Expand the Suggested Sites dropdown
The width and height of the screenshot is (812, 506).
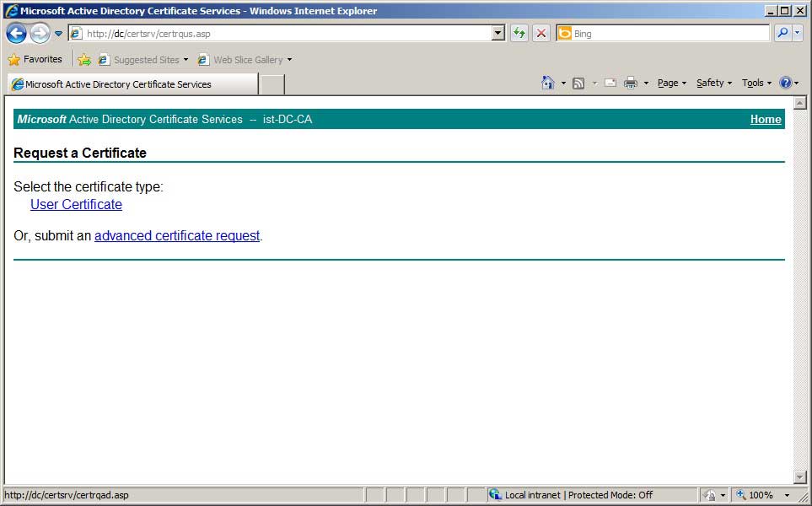[186, 60]
